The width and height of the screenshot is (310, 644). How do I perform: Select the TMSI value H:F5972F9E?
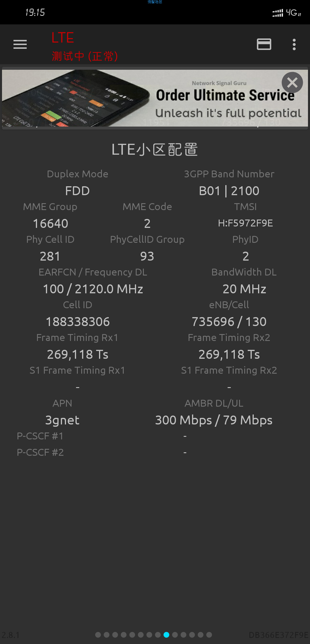click(x=245, y=223)
